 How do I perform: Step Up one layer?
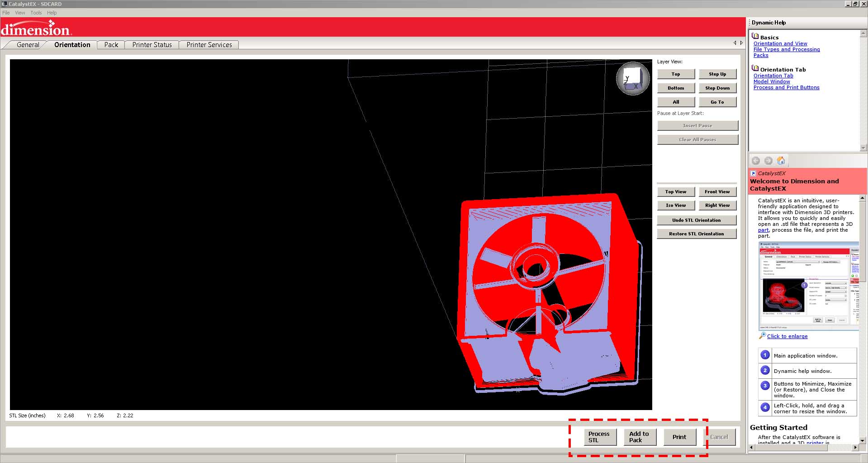[717, 74]
